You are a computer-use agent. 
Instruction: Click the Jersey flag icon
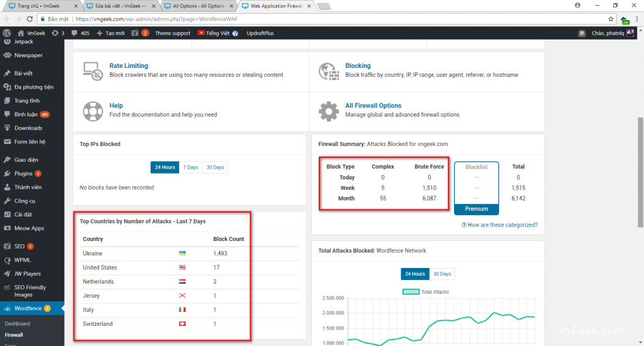tap(182, 296)
